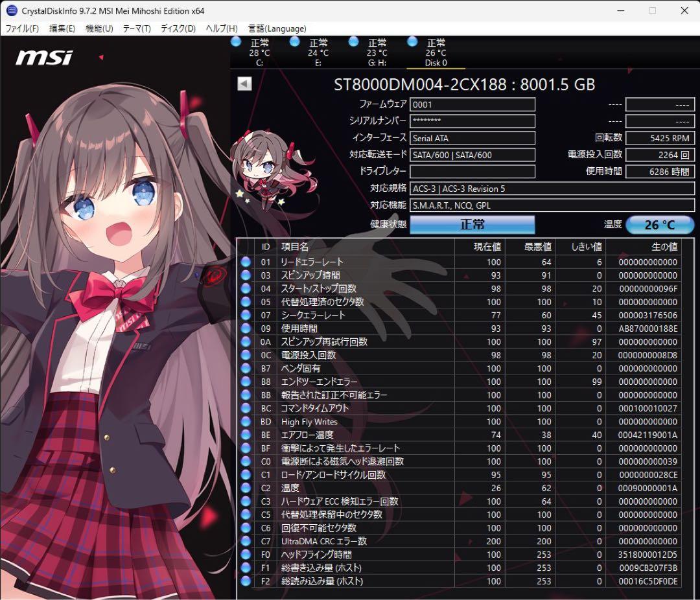Click the 26 °C temperature button

659,225
